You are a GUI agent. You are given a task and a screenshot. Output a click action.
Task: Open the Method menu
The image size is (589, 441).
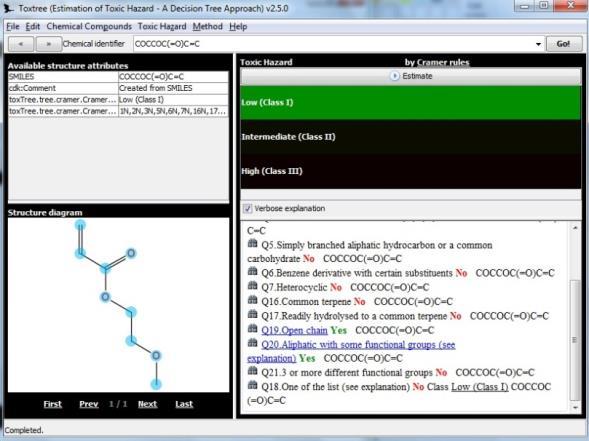[207, 27]
